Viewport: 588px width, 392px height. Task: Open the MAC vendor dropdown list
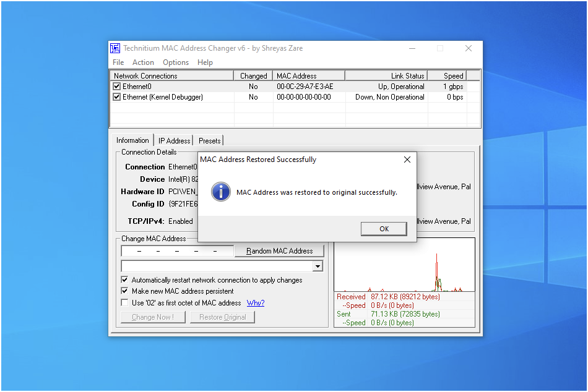point(318,266)
